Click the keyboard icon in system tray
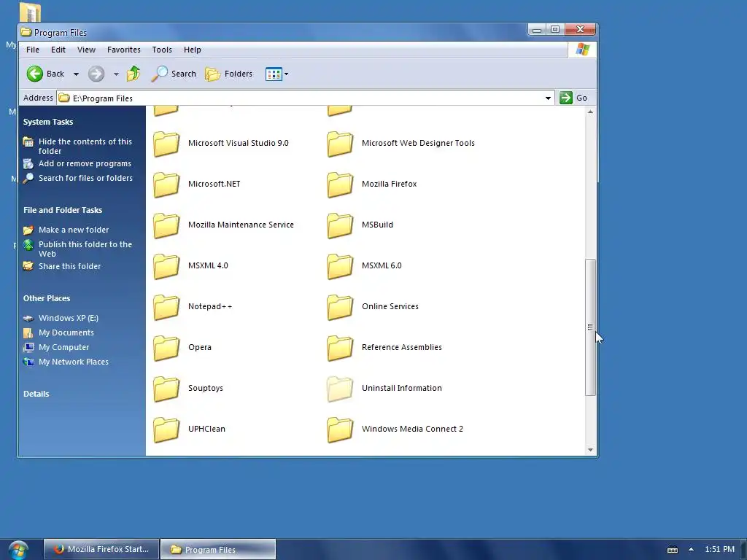The image size is (747, 560). point(672,550)
